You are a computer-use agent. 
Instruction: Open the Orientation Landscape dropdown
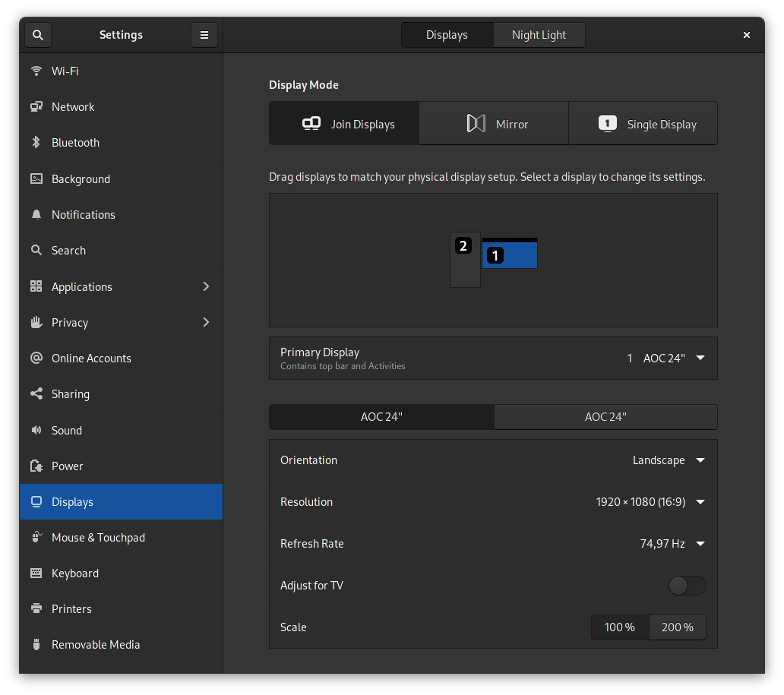pos(494,460)
